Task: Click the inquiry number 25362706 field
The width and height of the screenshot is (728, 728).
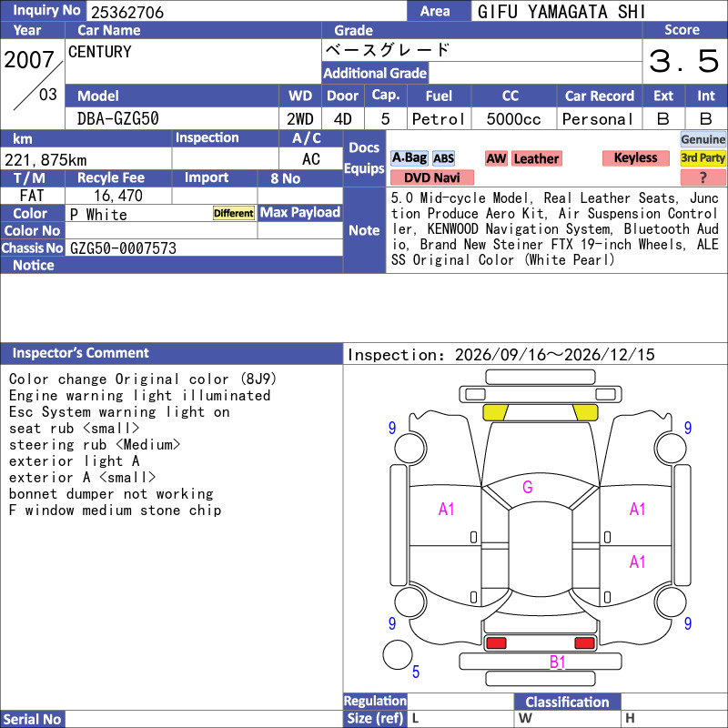Action: pos(247,12)
